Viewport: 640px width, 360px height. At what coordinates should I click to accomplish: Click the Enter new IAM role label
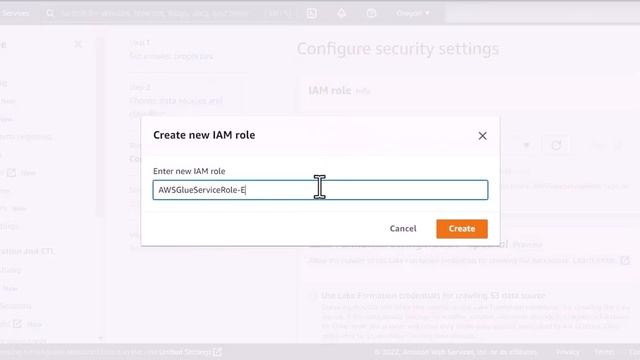tap(189, 171)
